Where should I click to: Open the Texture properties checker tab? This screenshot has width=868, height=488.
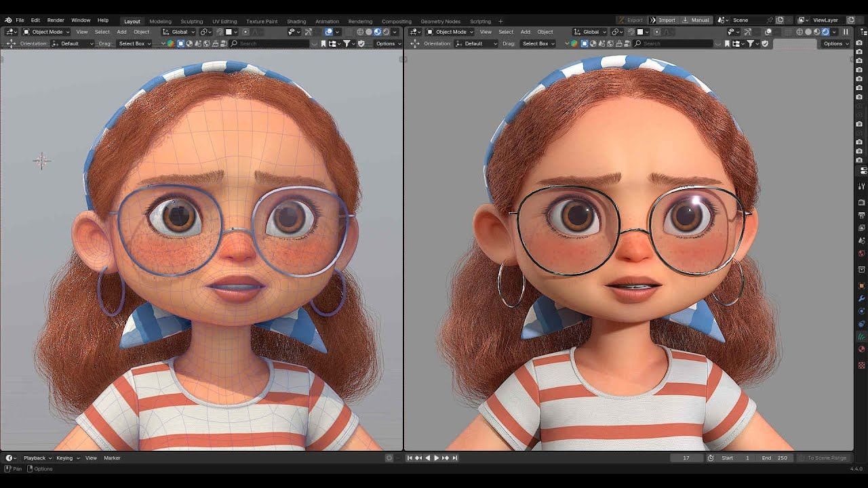click(862, 365)
